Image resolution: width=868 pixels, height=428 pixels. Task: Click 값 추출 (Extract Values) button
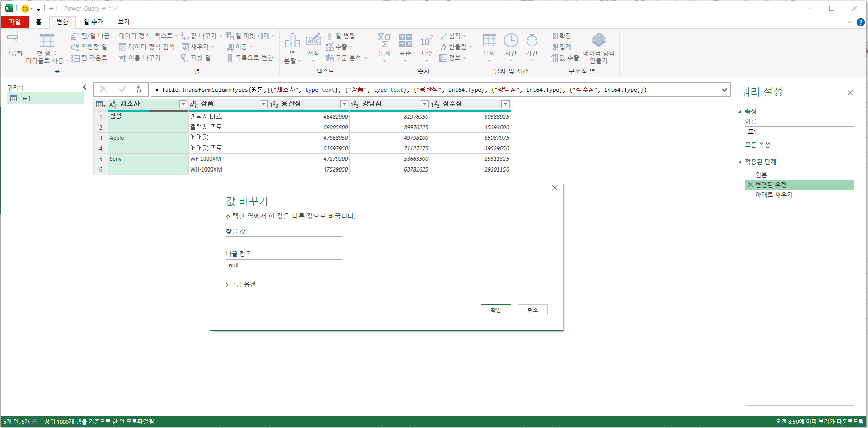pos(564,58)
